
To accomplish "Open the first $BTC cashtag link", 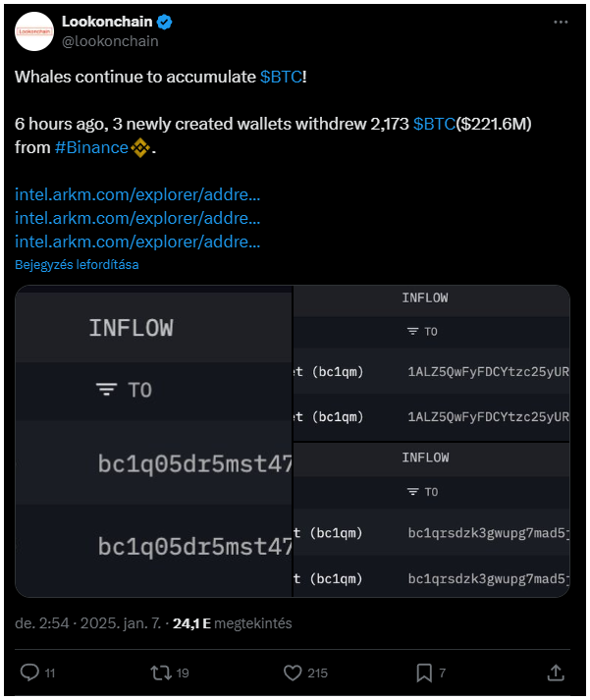I will point(281,77).
